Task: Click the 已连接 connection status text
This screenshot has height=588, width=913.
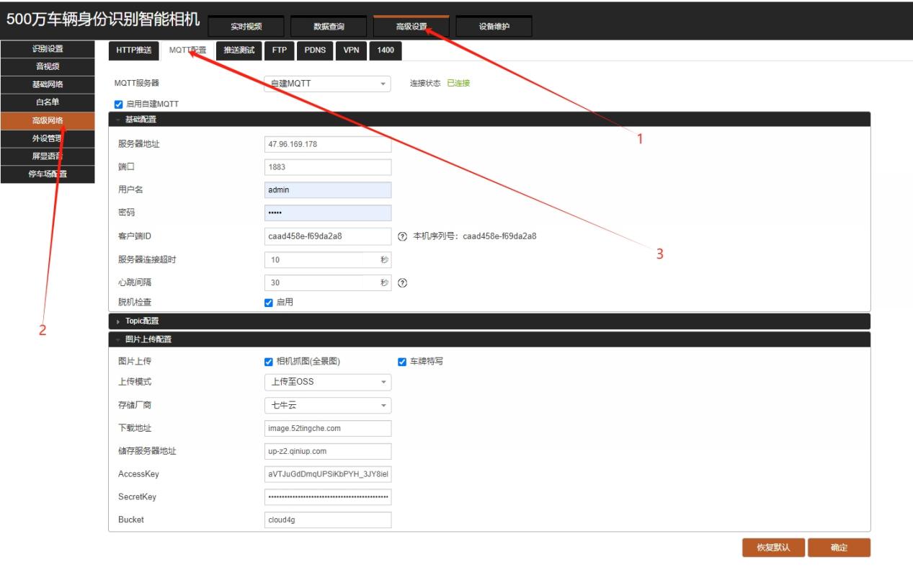Action: tap(458, 84)
